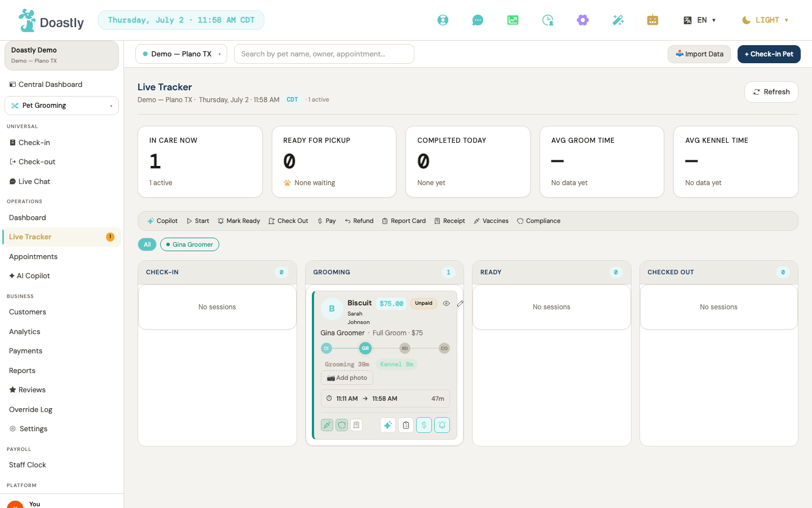This screenshot has height=508, width=812.
Task: Click Pay in the toolbar
Action: (326, 221)
